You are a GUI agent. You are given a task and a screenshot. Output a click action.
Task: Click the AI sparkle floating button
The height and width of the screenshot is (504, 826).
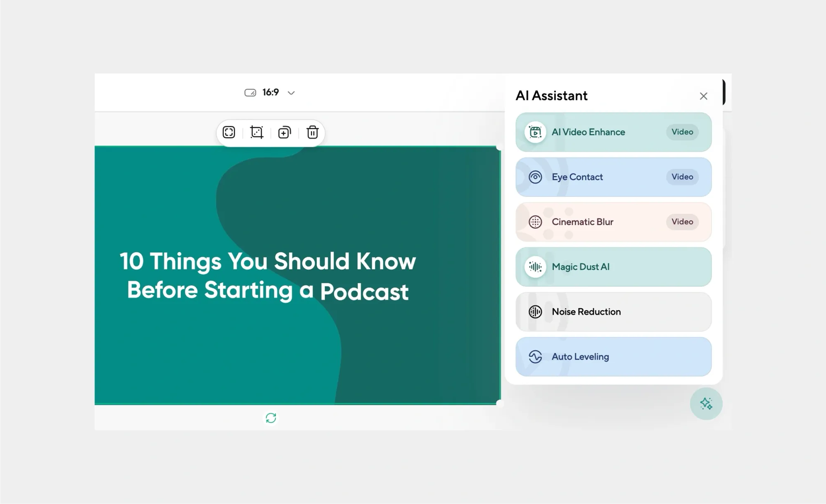(x=706, y=404)
